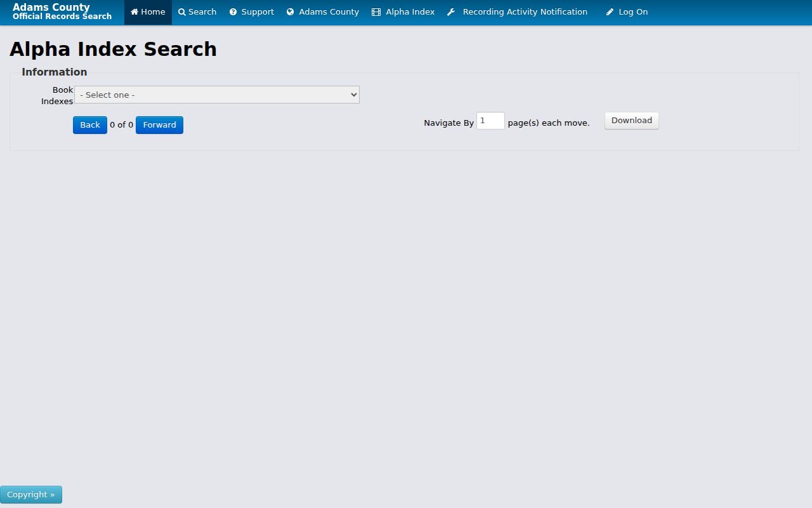Open the Book Indexes dropdown
The height and width of the screenshot is (508, 812).
[x=217, y=95]
